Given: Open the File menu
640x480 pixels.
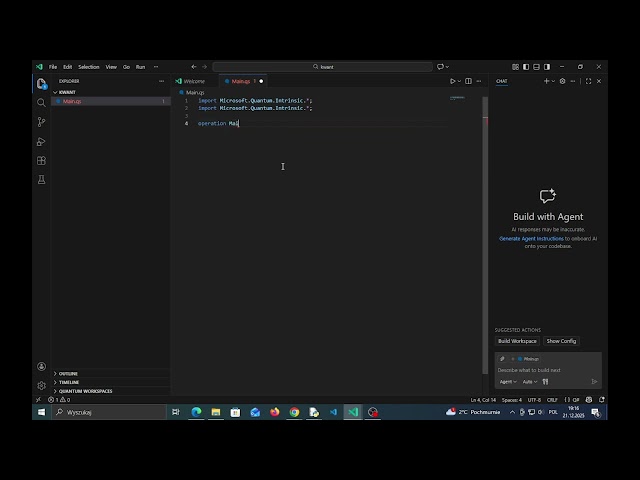Looking at the screenshot, I should 53,67.
